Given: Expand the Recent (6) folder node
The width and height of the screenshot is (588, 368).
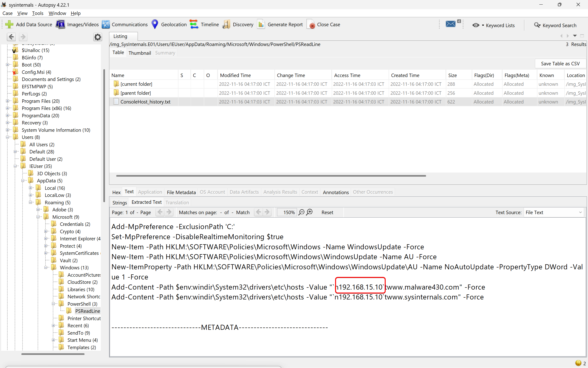Looking at the screenshot, I should pyautogui.click(x=53, y=325).
